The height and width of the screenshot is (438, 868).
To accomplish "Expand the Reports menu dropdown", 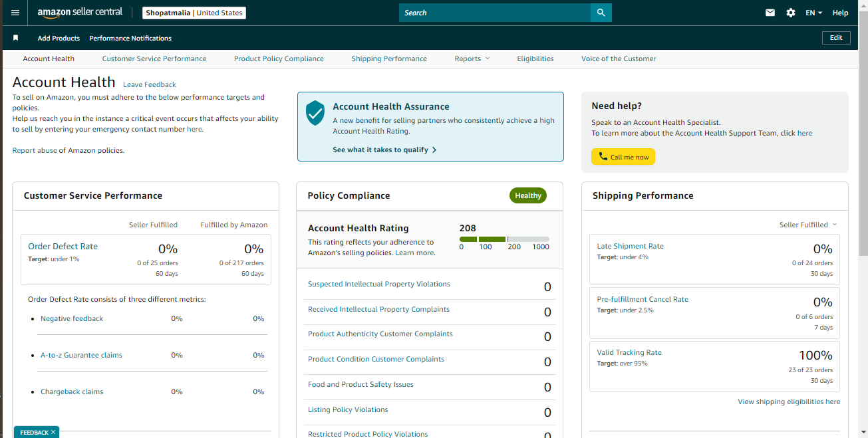I will (472, 58).
